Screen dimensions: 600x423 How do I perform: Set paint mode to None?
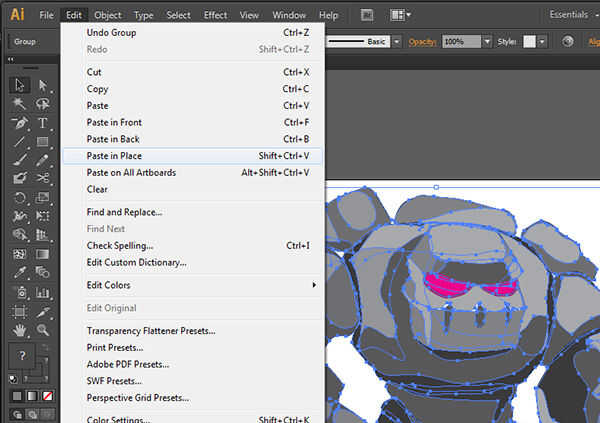[x=47, y=396]
